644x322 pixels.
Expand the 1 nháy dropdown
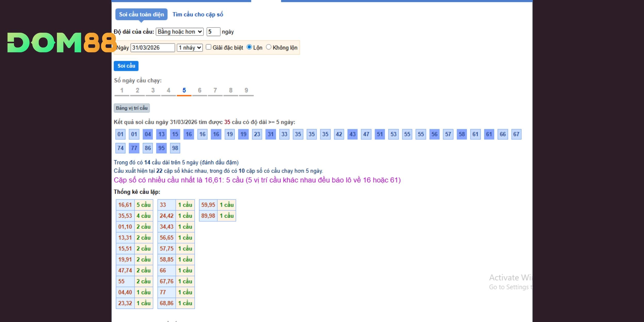(190, 48)
